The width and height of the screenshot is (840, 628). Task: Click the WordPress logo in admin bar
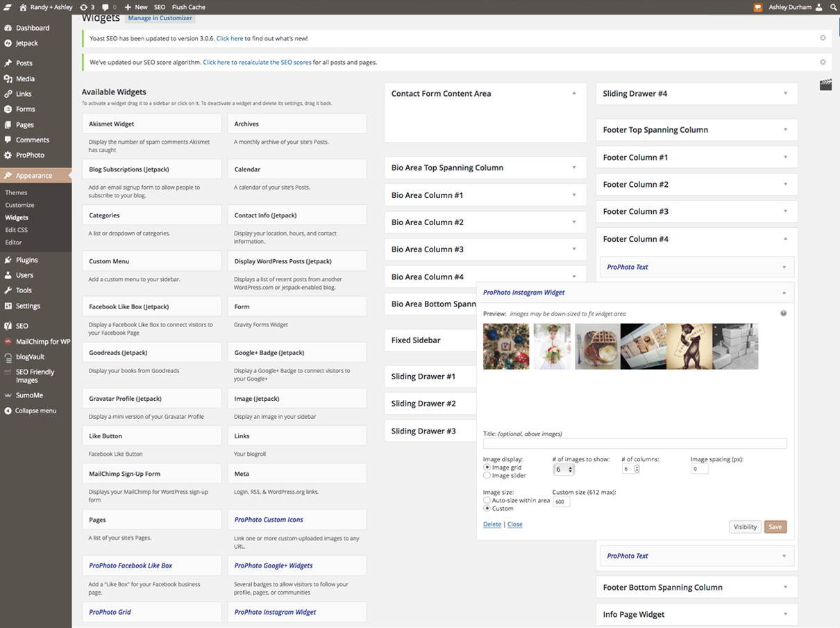click(7, 7)
